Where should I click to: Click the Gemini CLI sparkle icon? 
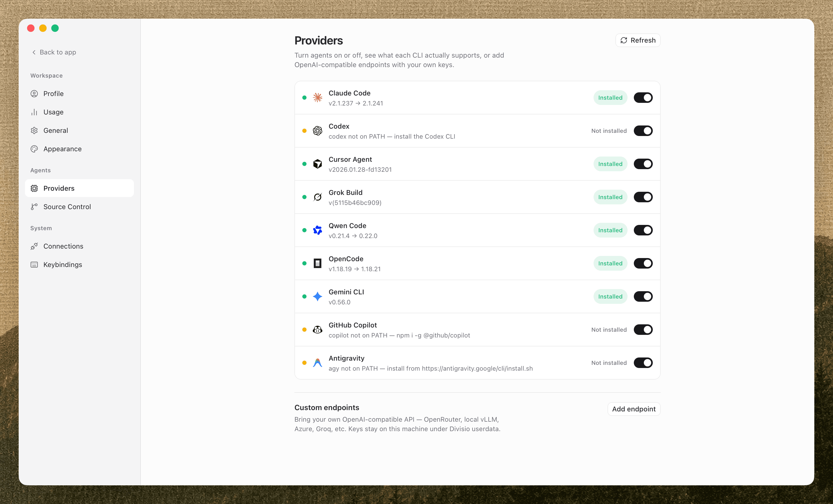318,296
